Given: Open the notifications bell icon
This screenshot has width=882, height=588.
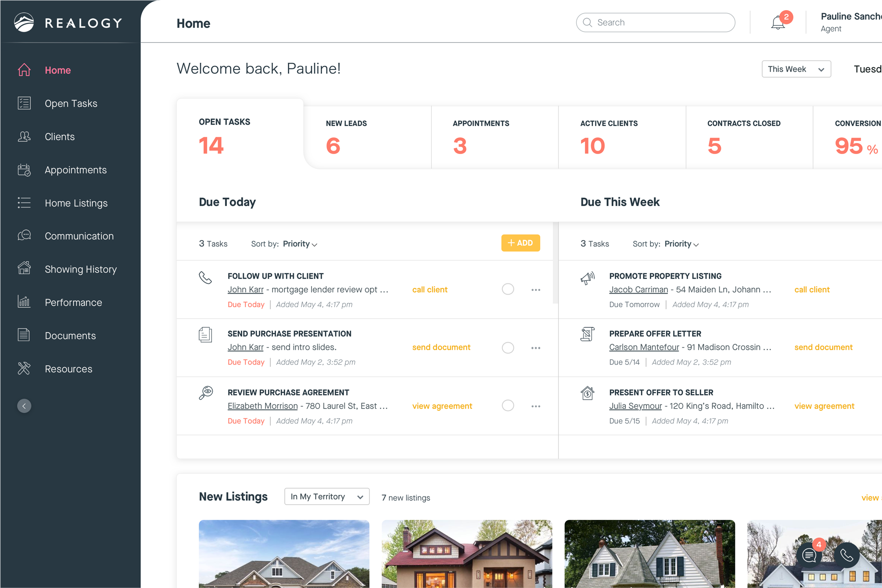Looking at the screenshot, I should point(778,23).
